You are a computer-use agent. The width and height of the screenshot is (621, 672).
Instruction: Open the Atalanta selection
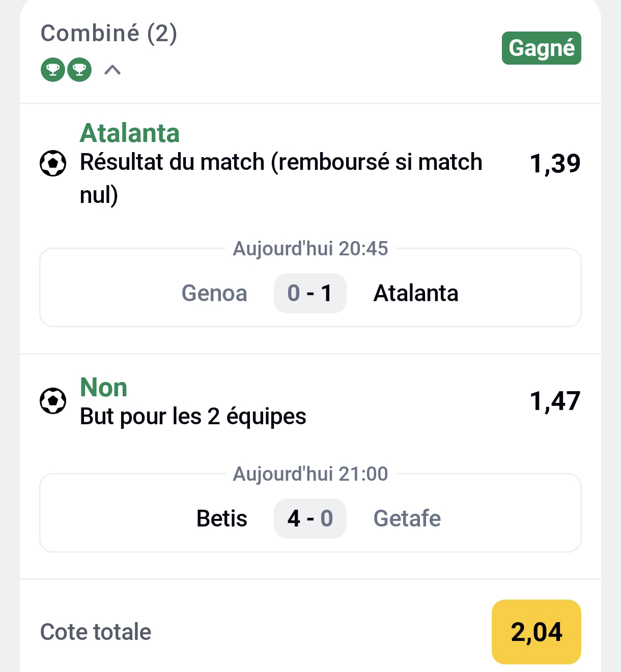point(129,132)
